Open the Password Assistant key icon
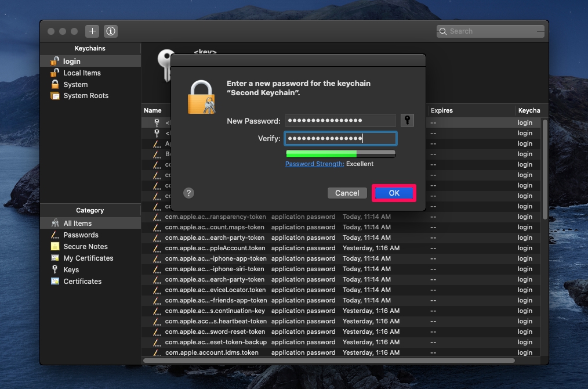 click(x=407, y=120)
